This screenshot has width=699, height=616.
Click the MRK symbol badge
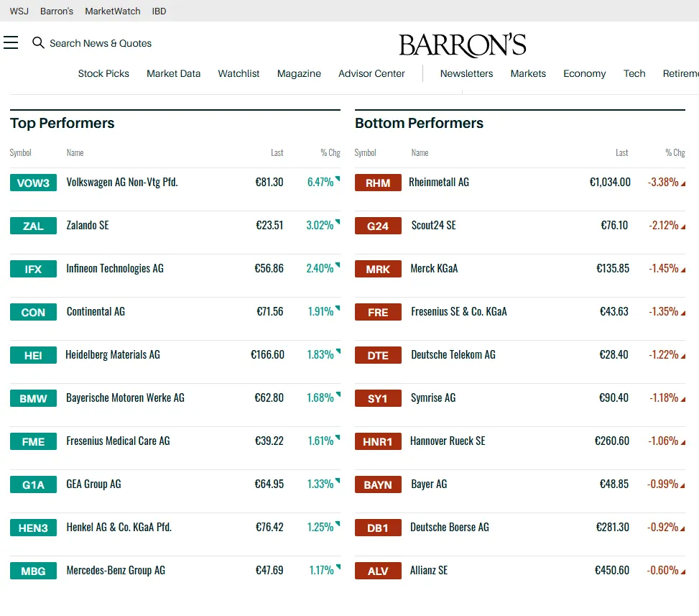[x=378, y=269]
